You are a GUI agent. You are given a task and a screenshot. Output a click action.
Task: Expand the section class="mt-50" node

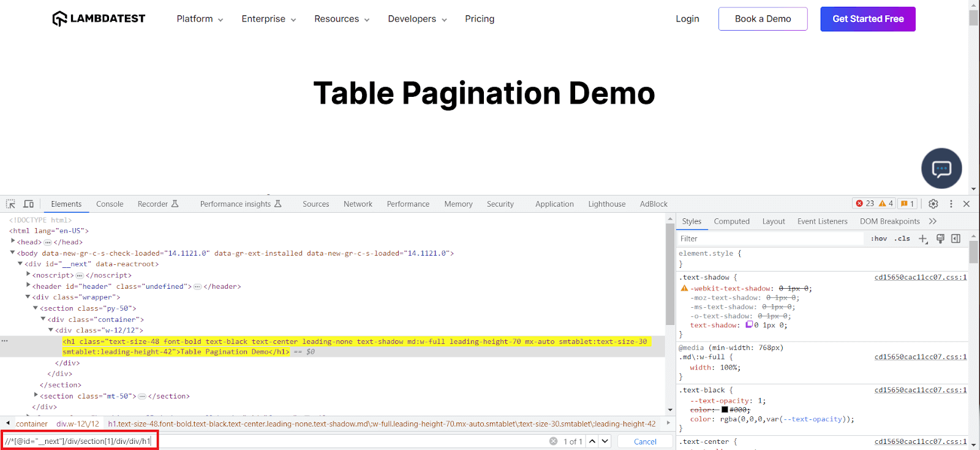point(36,395)
